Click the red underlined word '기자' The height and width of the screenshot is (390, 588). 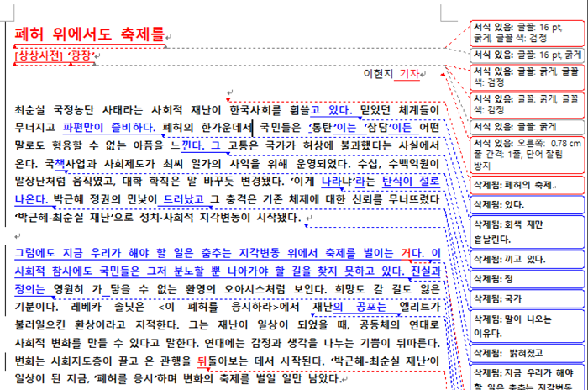click(409, 74)
